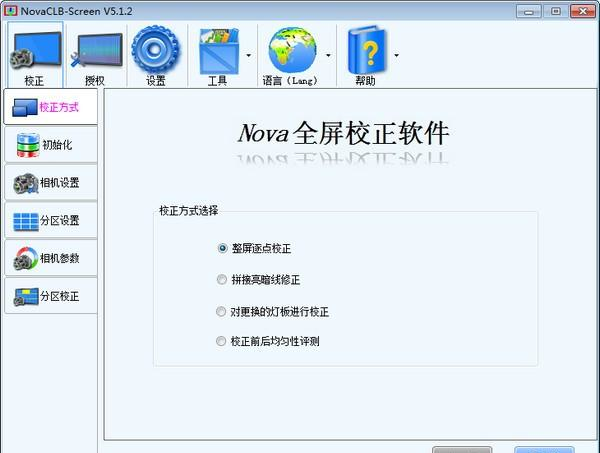
Task: Select the 相机设置 sidebar tab
Action: coord(51,183)
